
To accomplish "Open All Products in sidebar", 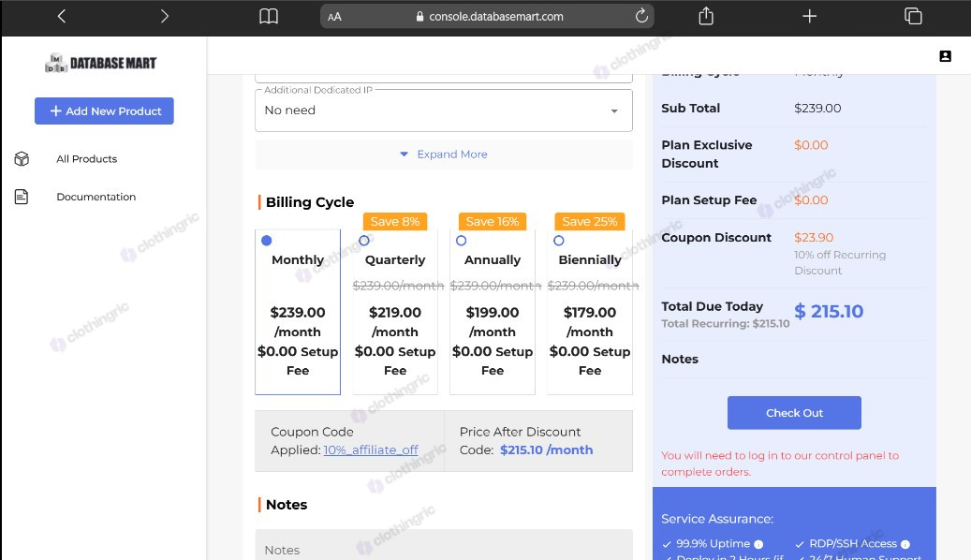I will tap(87, 159).
